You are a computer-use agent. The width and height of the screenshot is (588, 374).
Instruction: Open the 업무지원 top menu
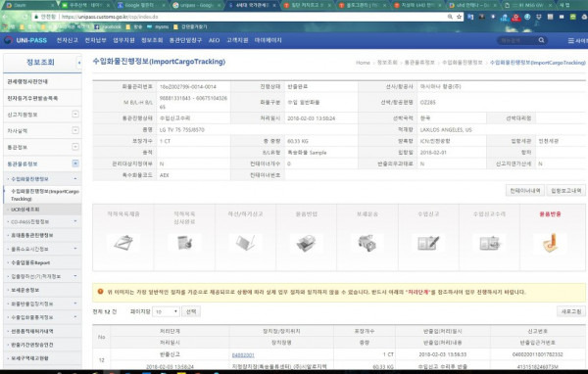[123, 40]
